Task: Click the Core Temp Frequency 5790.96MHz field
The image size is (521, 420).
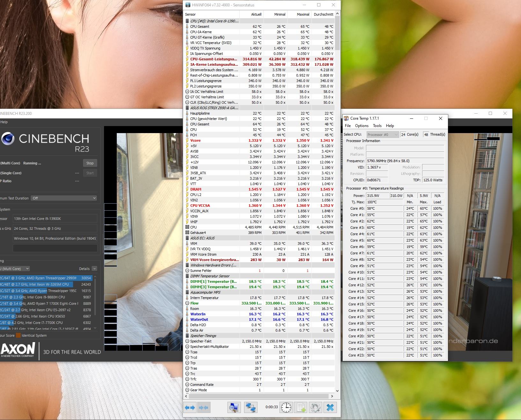Action: 405,161
